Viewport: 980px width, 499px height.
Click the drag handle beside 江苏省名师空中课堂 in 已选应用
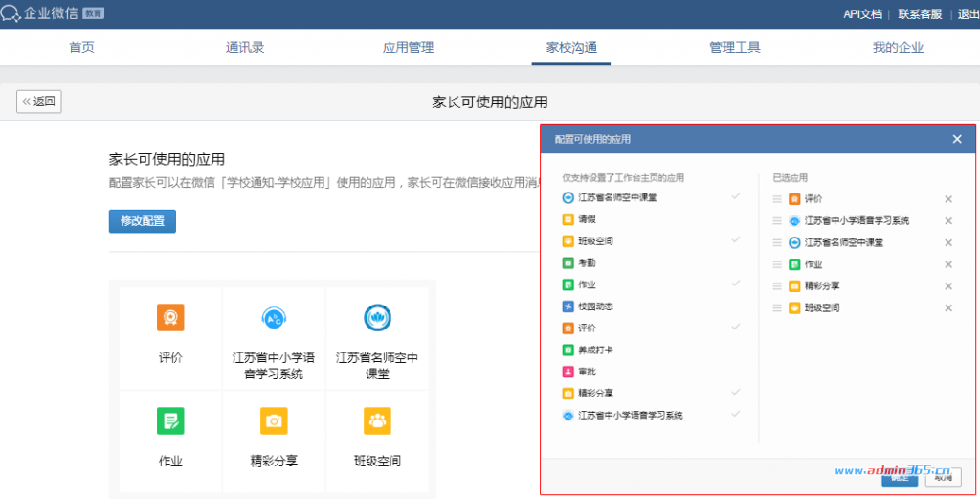point(777,242)
